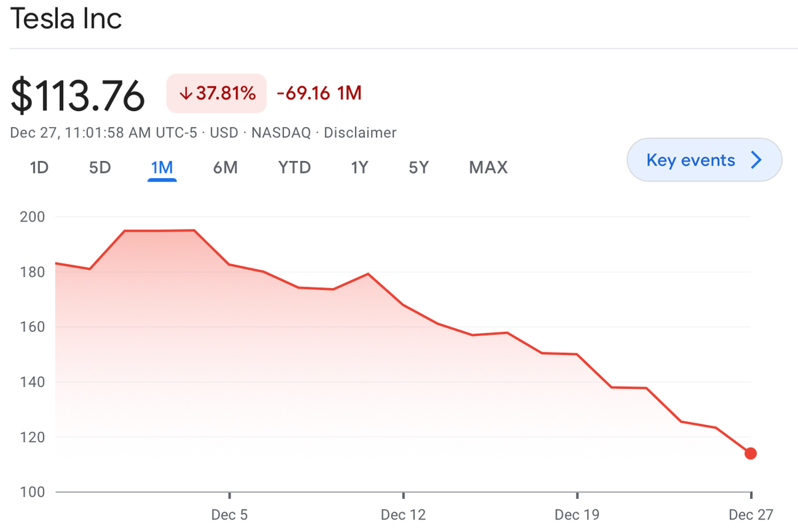Image resolution: width=798 pixels, height=532 pixels.
Task: Click the Dec 12 axis label on the chart
Action: (x=404, y=514)
